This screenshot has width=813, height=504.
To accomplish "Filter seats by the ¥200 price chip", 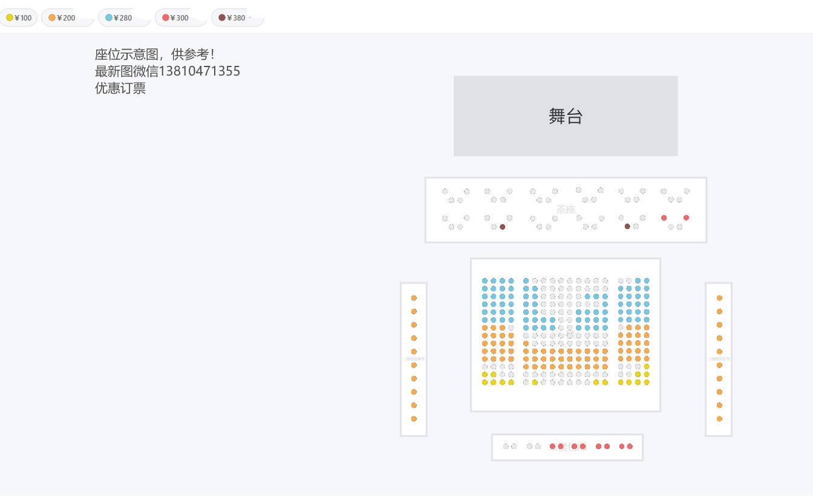I will point(62,18).
